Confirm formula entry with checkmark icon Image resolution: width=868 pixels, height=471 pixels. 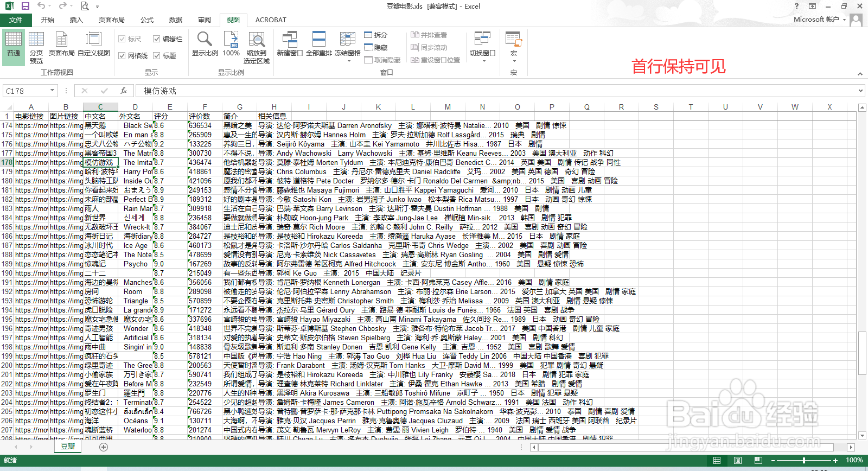(104, 91)
